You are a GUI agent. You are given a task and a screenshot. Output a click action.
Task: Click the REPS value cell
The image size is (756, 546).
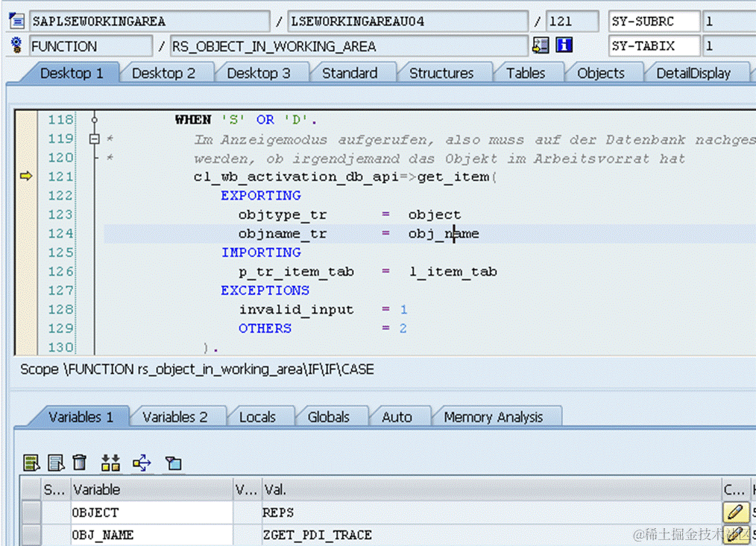pos(492,512)
